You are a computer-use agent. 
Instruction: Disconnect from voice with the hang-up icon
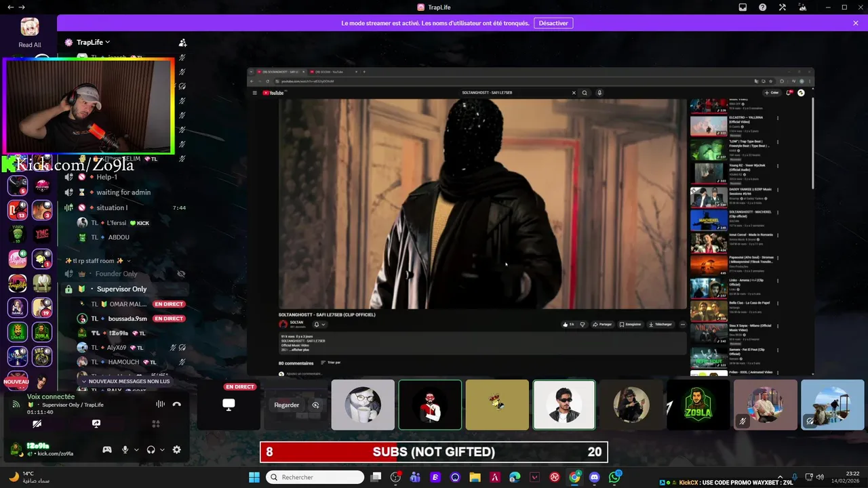point(177,404)
